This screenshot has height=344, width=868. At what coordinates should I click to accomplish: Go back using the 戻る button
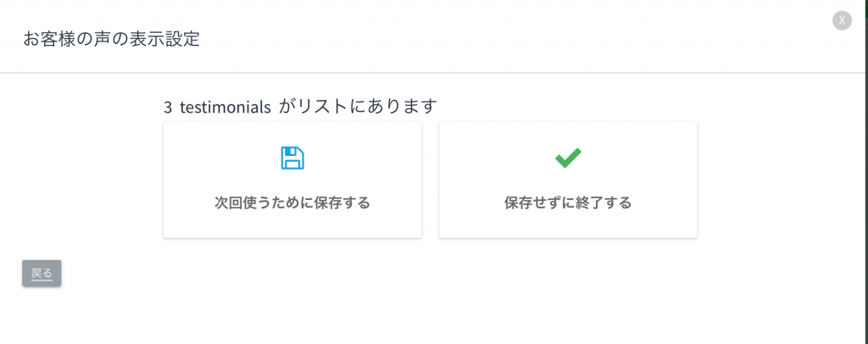(x=42, y=273)
